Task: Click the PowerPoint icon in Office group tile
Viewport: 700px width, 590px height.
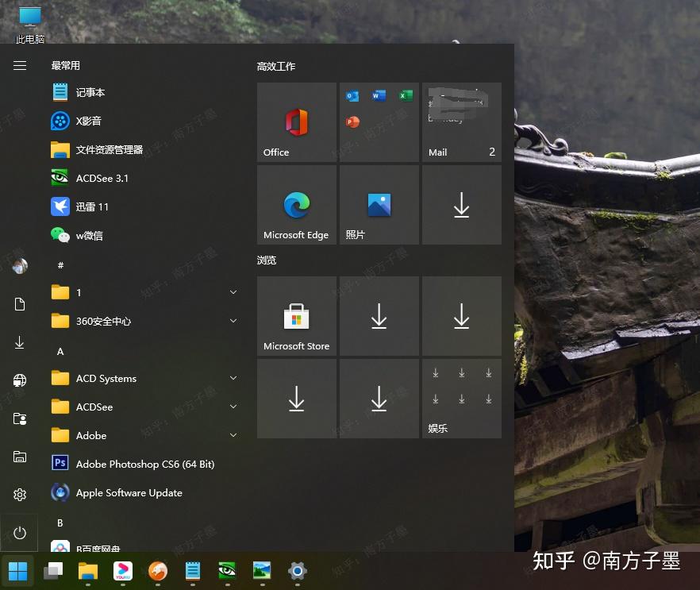Action: 352,121
